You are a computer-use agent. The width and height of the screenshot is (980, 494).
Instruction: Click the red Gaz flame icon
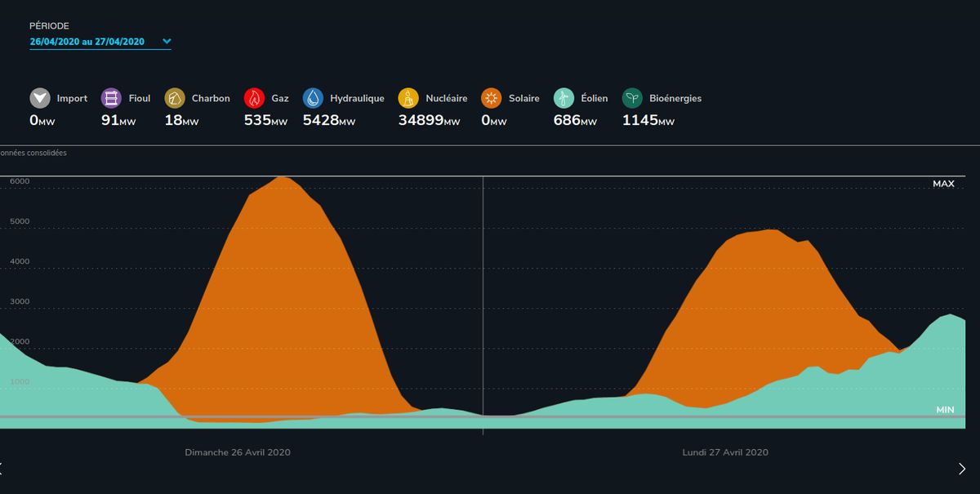coord(254,99)
